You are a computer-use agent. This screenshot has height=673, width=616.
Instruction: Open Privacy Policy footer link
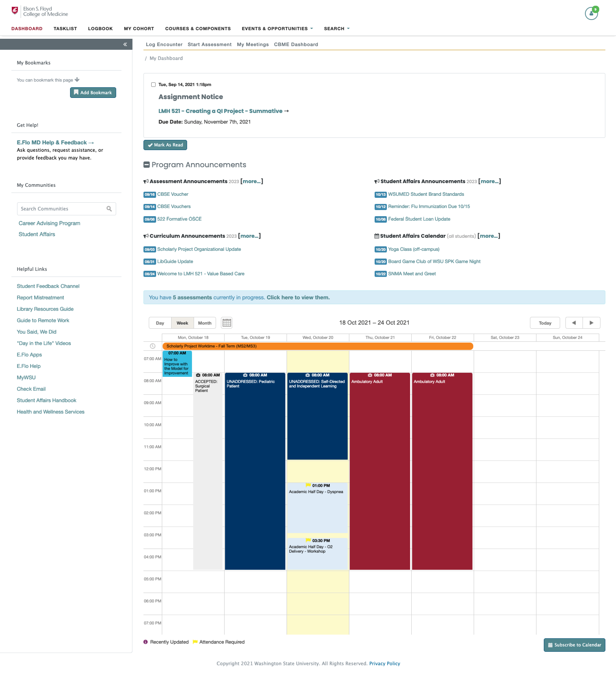384,664
